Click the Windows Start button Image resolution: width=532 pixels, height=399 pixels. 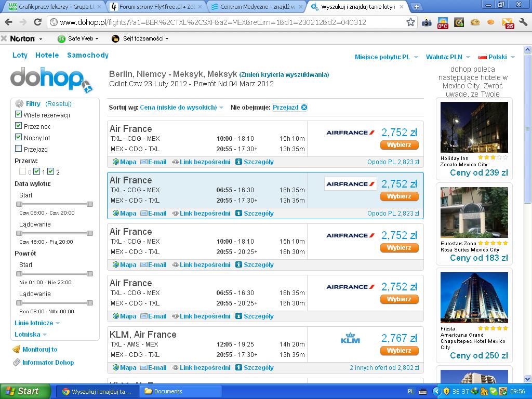pyautogui.click(x=25, y=391)
